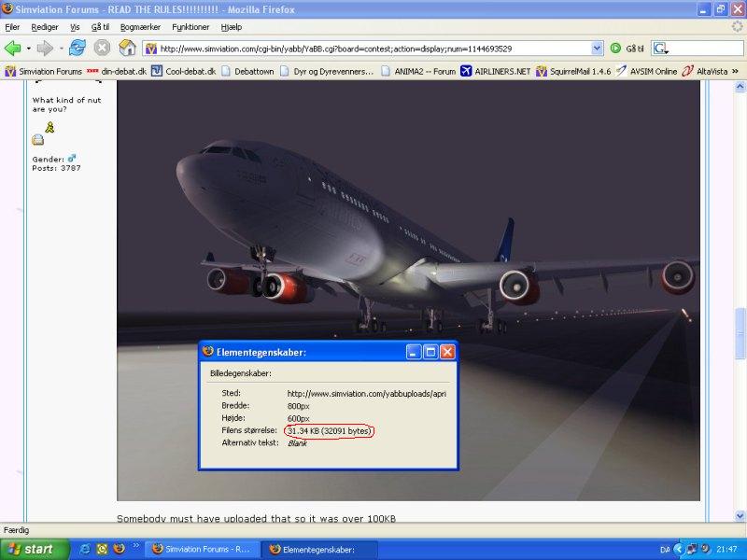Open Debattown bookmark
Image resolution: width=747 pixels, height=560 pixels.
247,72
